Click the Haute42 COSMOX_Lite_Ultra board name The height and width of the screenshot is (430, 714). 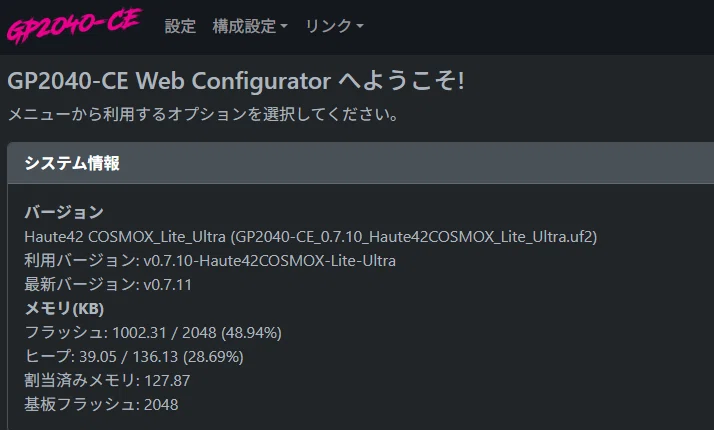tap(125, 236)
